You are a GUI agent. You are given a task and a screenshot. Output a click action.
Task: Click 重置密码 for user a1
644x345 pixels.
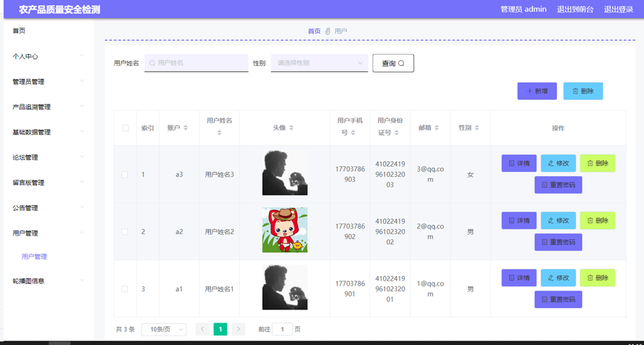coord(558,299)
